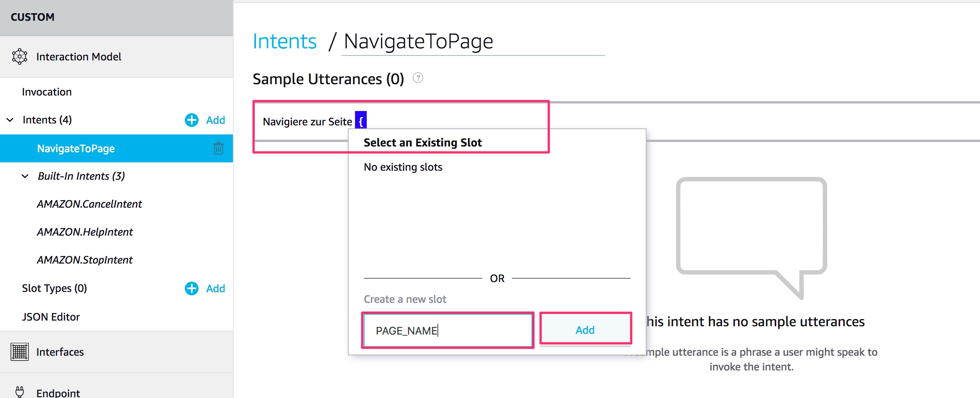980x398 pixels.
Task: Click the plus icon next to Intents
Action: coord(191,120)
